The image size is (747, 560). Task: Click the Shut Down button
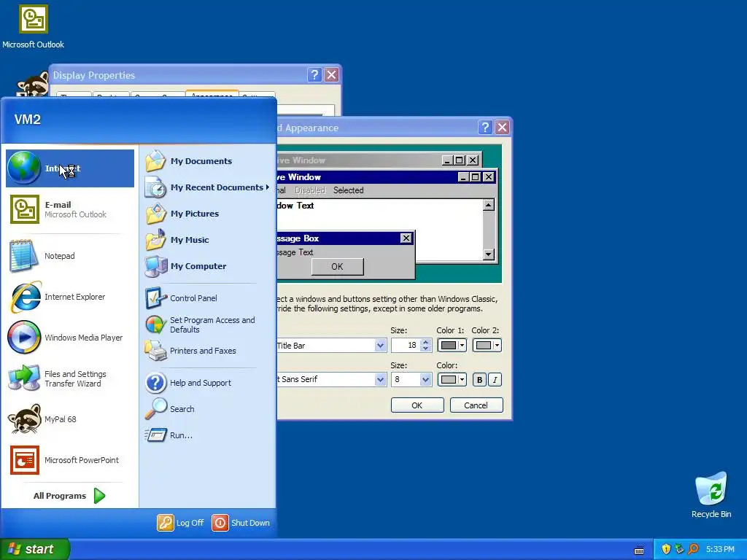tap(241, 523)
